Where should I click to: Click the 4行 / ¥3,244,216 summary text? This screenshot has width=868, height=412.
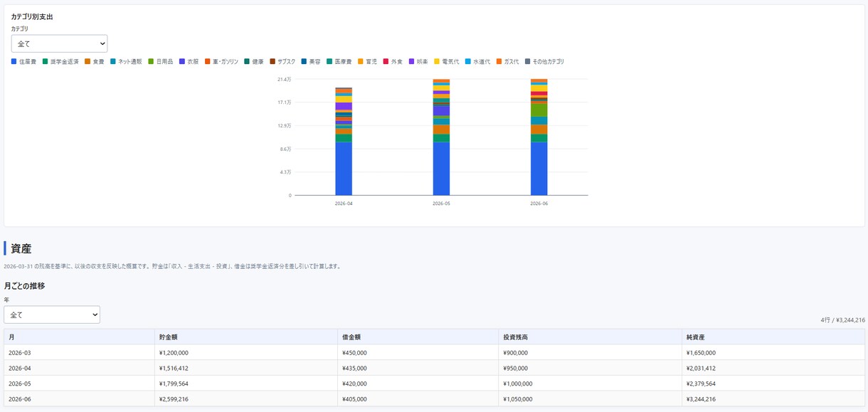tap(842, 320)
